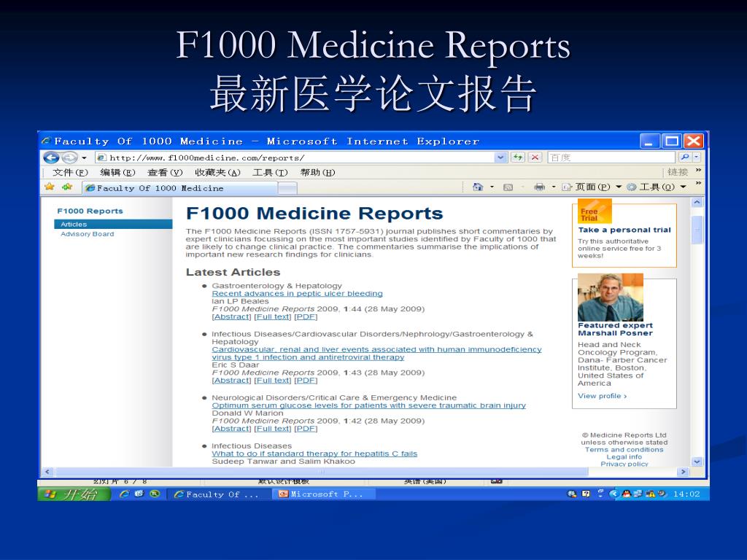Click the green Refresh page icon
Image resolution: width=747 pixels, height=560 pixels.
point(518,157)
